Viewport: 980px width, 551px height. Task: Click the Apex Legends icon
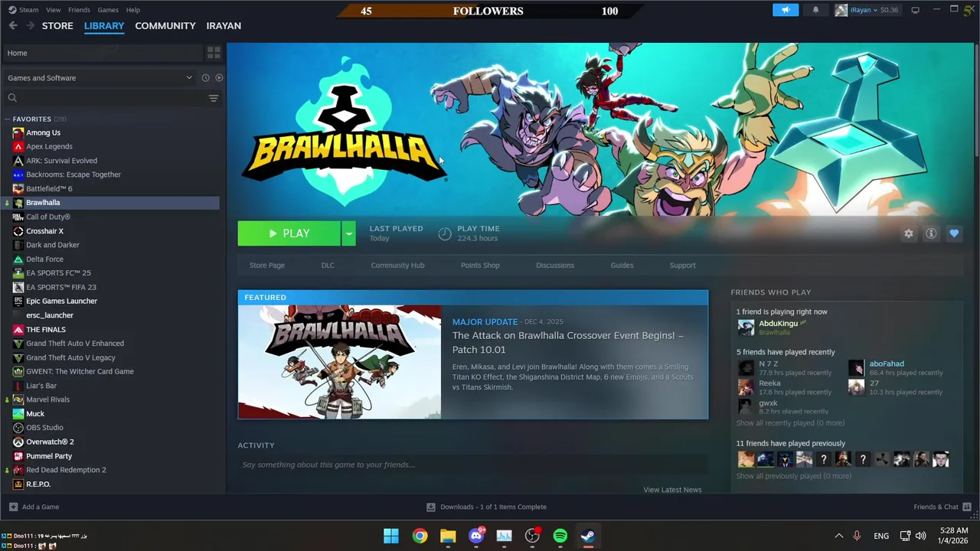(x=18, y=146)
